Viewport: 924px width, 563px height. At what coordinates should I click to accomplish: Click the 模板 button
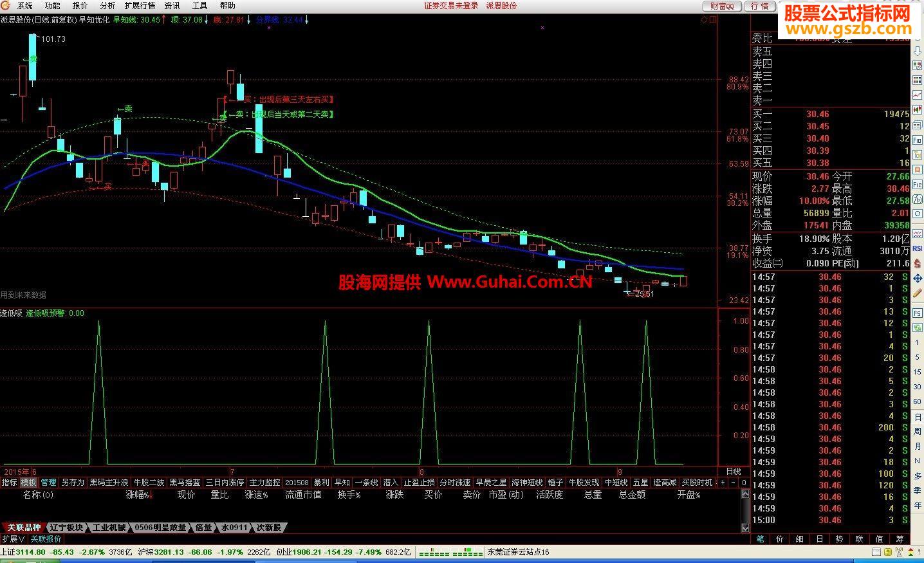29,483
